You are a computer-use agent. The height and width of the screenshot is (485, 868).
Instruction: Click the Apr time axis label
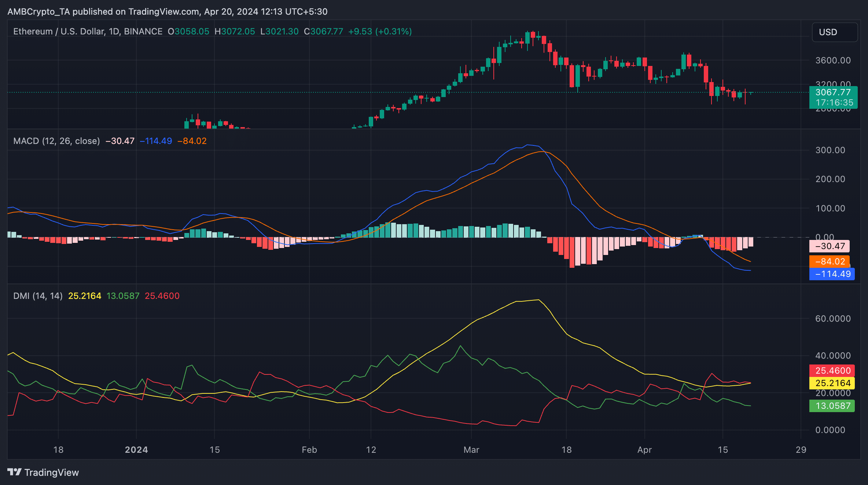pos(645,450)
